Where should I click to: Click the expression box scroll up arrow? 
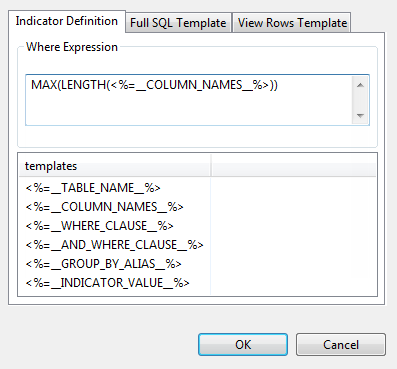click(360, 85)
